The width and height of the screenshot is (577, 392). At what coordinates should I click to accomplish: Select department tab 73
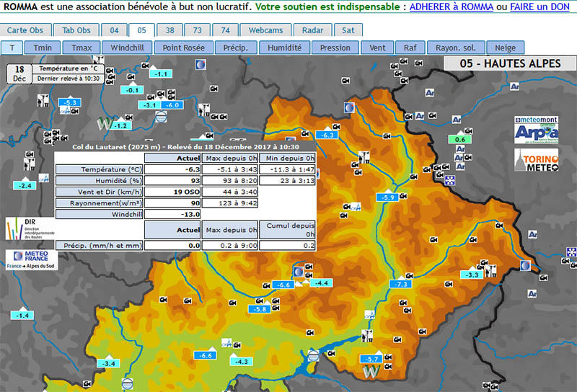pos(198,30)
